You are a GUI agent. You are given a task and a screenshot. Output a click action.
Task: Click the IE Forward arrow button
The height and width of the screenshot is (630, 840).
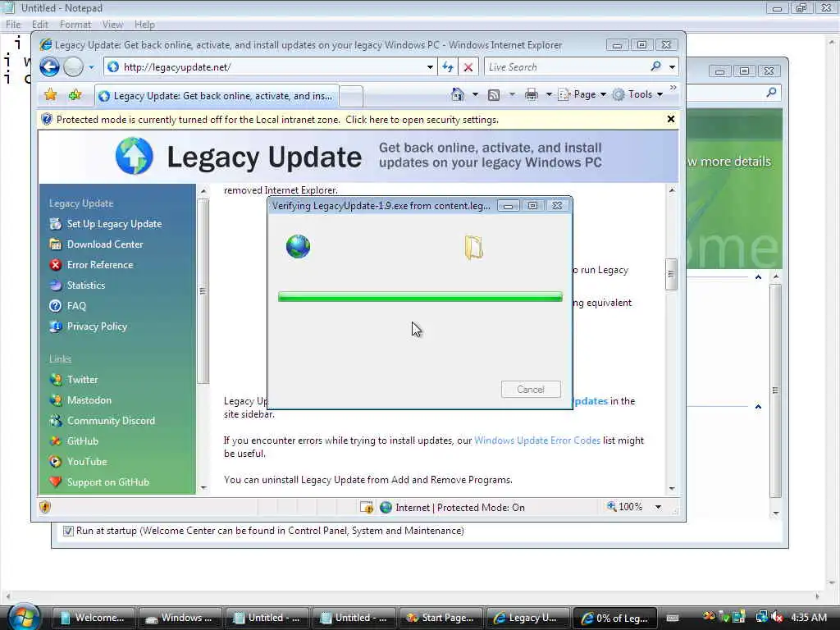point(73,67)
